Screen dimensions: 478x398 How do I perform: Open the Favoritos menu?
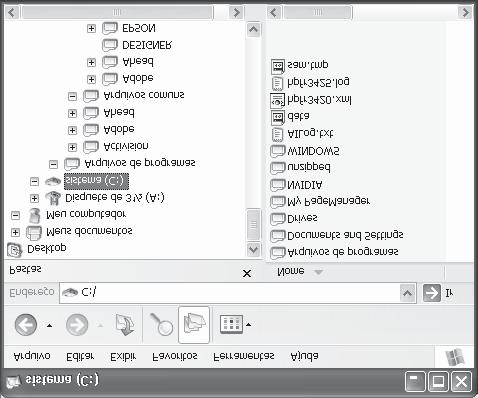(175, 356)
